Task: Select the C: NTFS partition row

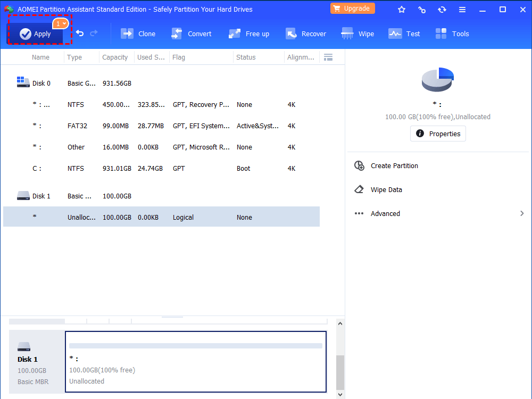Action: point(162,168)
